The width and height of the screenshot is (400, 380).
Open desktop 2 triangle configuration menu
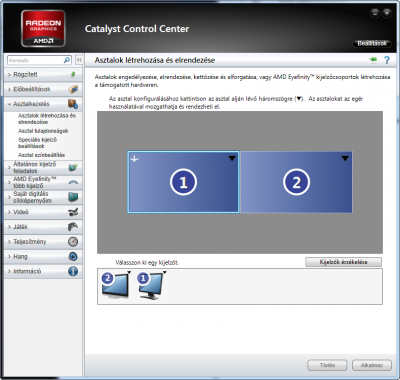pyautogui.click(x=345, y=159)
